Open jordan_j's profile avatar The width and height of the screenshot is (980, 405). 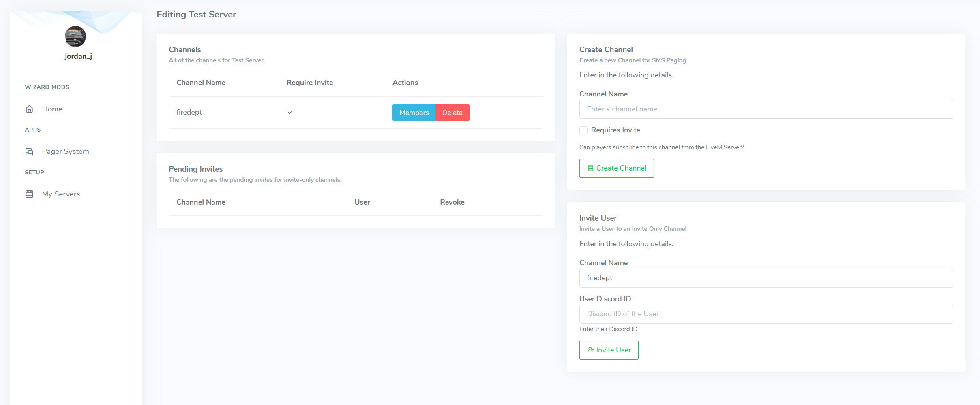pyautogui.click(x=75, y=36)
